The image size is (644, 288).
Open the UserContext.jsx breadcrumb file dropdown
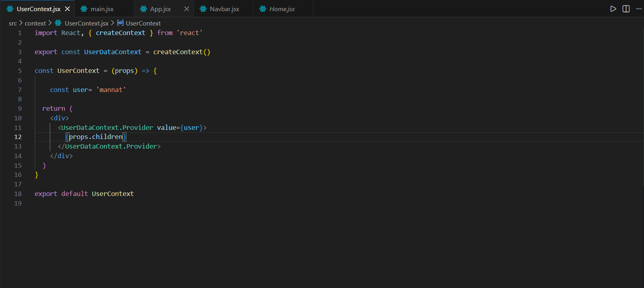point(86,23)
